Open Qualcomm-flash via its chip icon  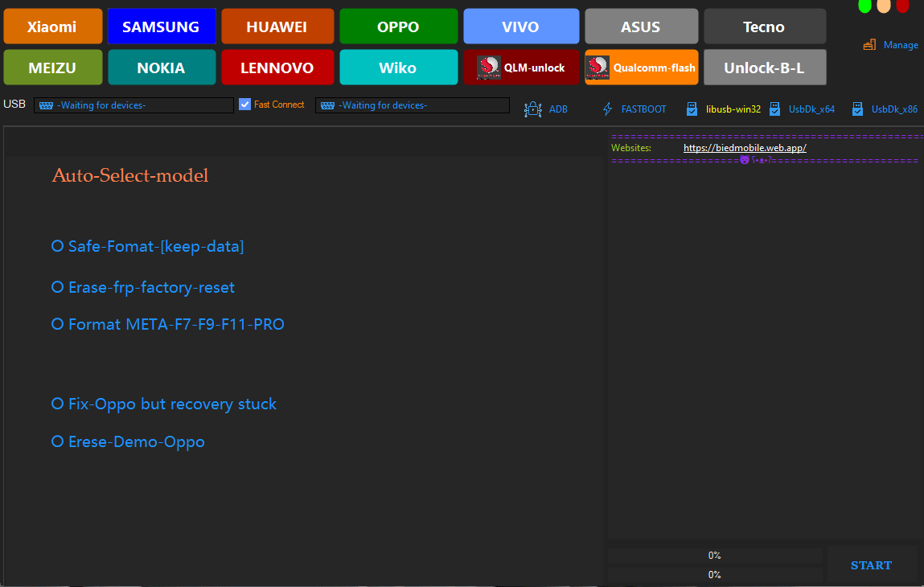598,68
